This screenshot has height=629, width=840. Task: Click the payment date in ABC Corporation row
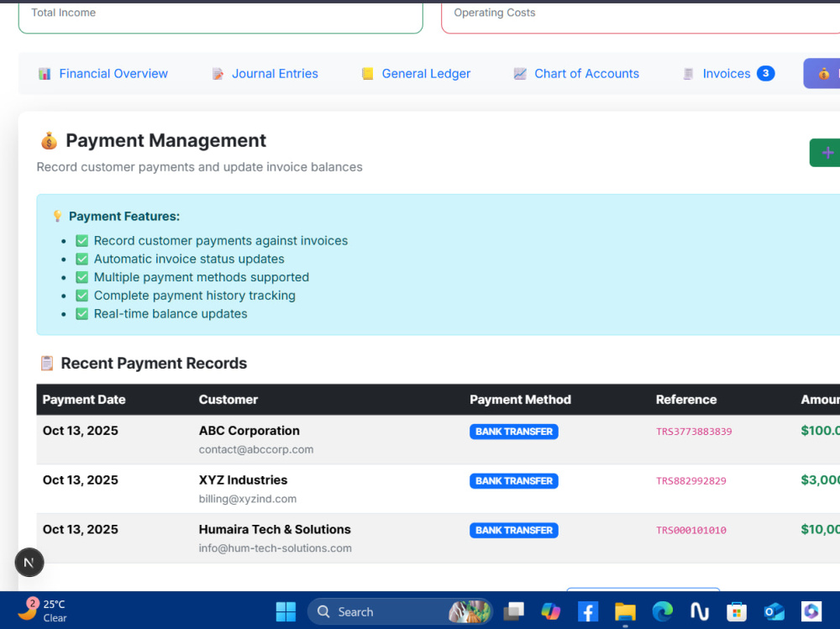pos(81,431)
